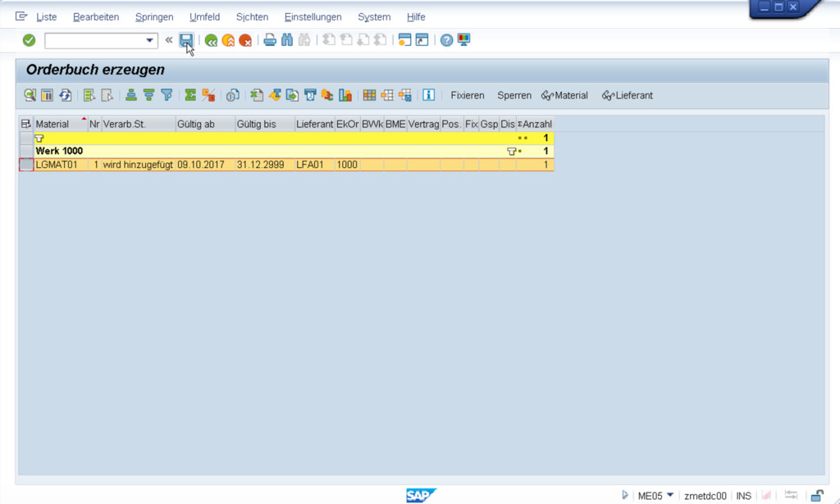Open the ME05 status bar dropdown

tap(670, 496)
